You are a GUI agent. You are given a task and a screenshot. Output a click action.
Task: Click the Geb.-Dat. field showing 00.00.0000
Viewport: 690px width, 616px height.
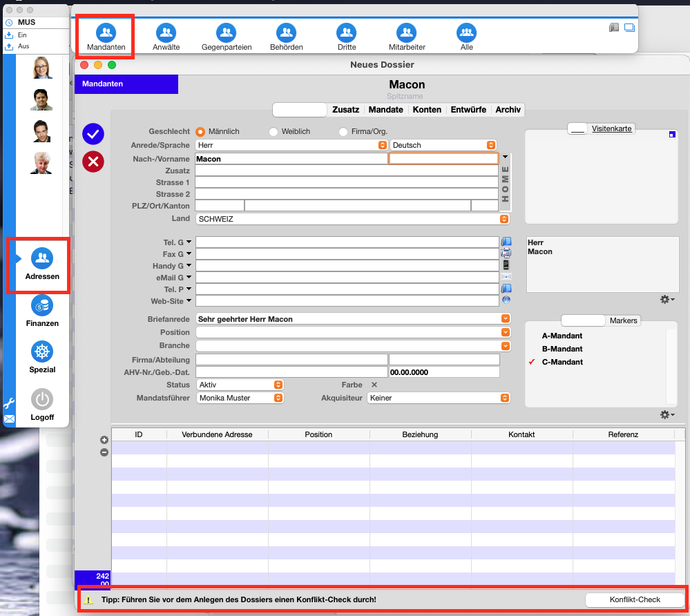pos(444,372)
